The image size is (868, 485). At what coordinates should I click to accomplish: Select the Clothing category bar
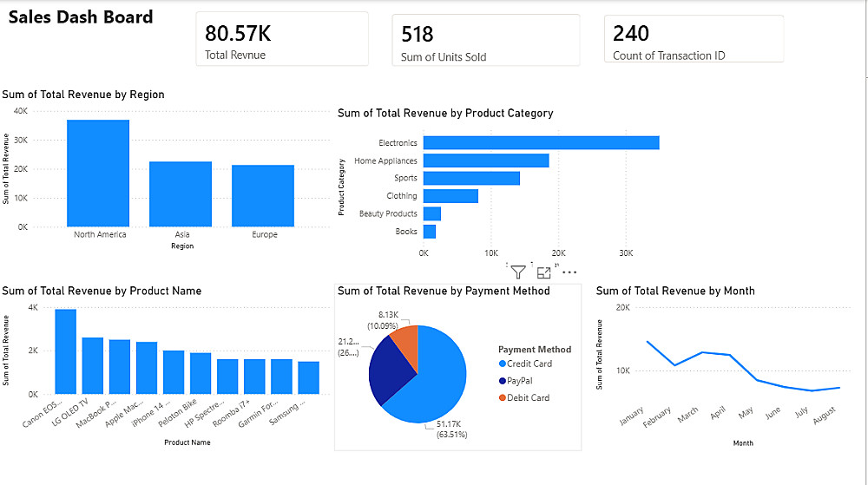click(x=450, y=196)
